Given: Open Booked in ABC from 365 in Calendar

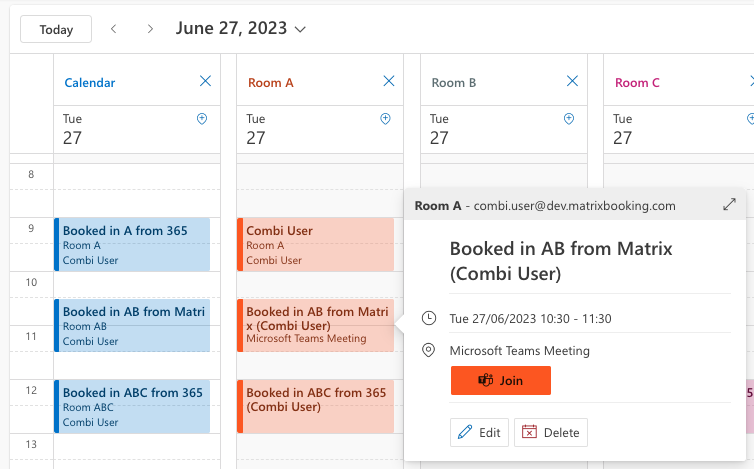Looking at the screenshot, I should point(132,406).
